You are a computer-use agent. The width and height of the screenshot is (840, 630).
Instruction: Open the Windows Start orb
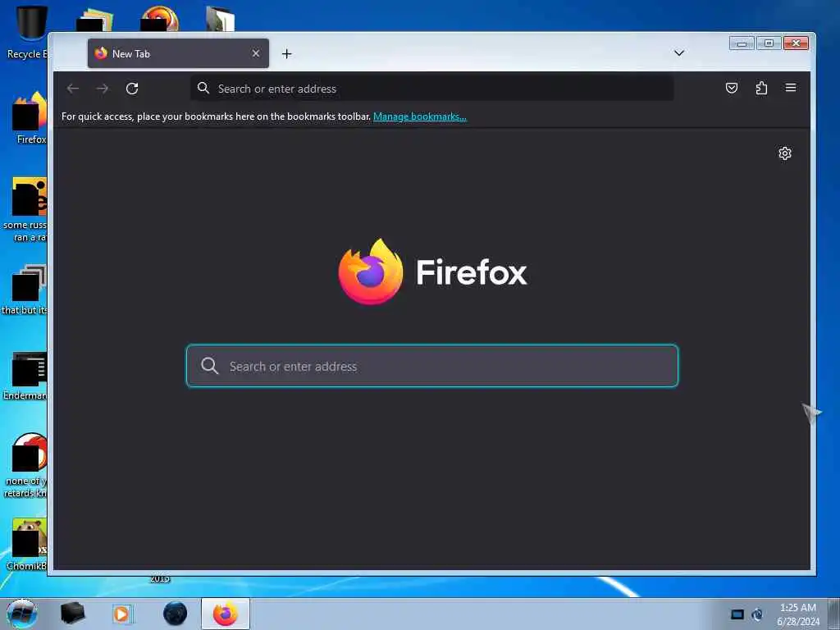point(21,614)
